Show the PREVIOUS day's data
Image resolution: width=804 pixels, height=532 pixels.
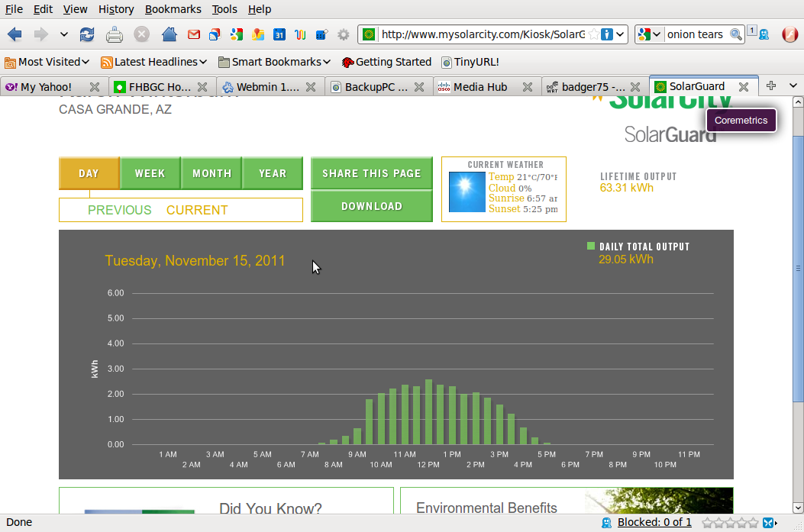(x=119, y=210)
